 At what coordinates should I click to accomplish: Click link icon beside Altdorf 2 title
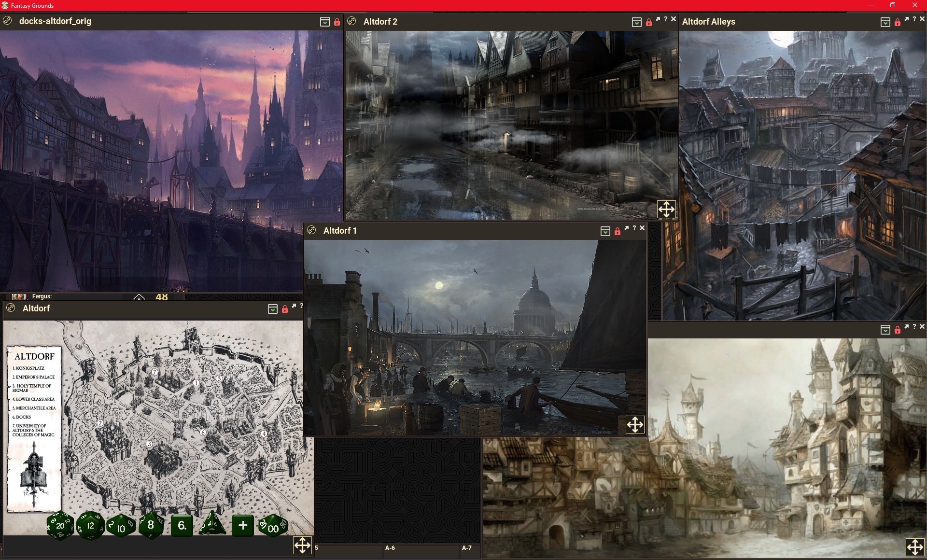click(351, 21)
